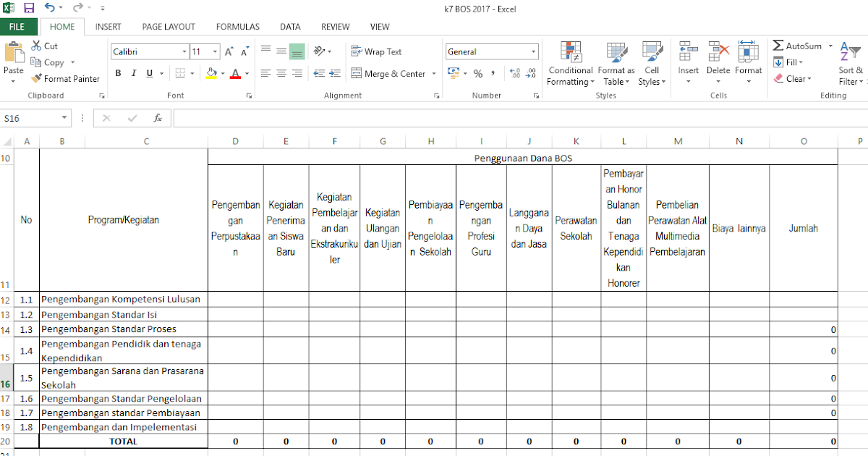
Task: Switch to the FORMULAS tab
Action: tap(238, 27)
